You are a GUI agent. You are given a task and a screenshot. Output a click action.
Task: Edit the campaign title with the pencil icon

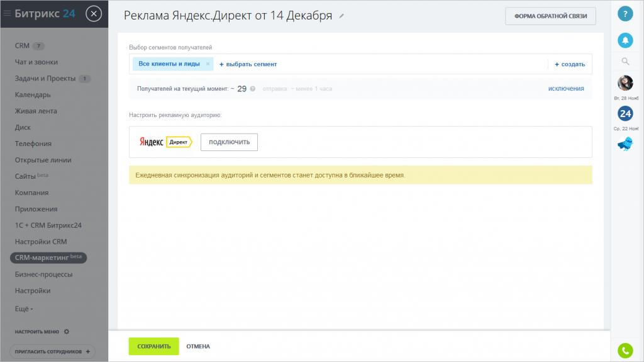click(x=341, y=16)
